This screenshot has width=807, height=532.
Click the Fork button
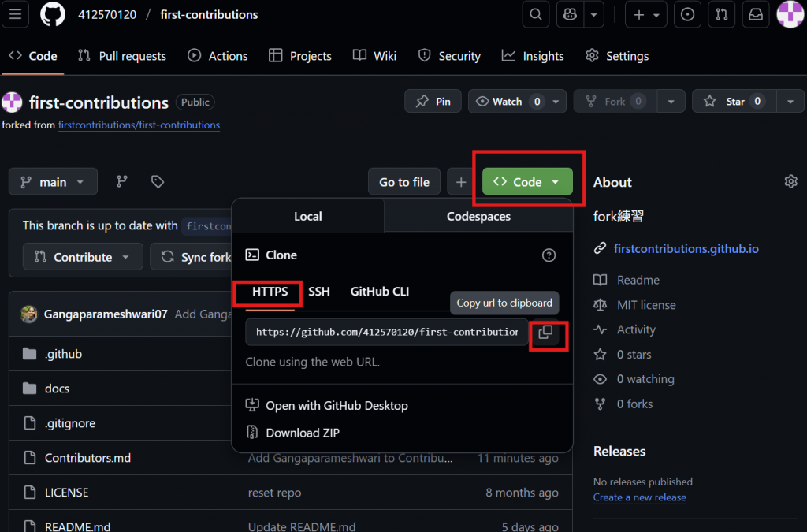(x=615, y=102)
